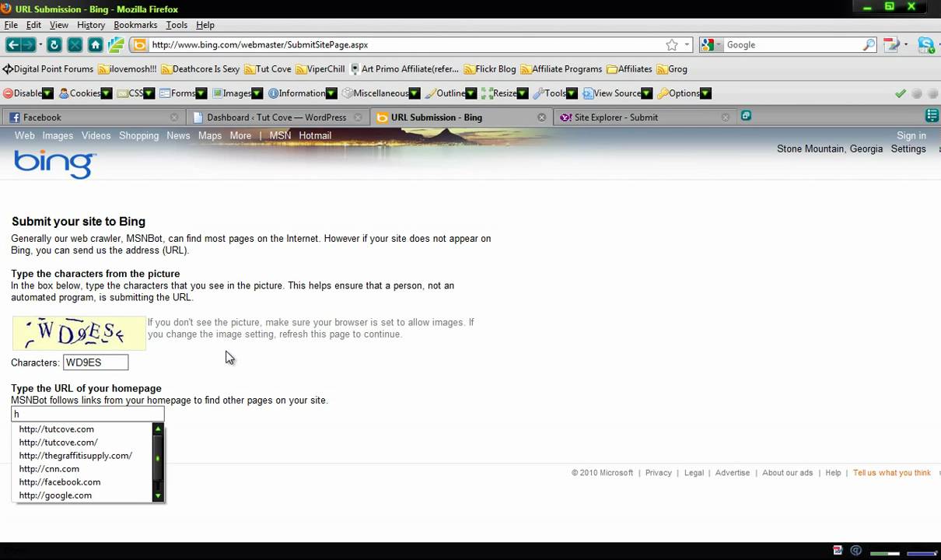The height and width of the screenshot is (560, 941).
Task: Click the homepage URL input field
Action: tap(88, 414)
